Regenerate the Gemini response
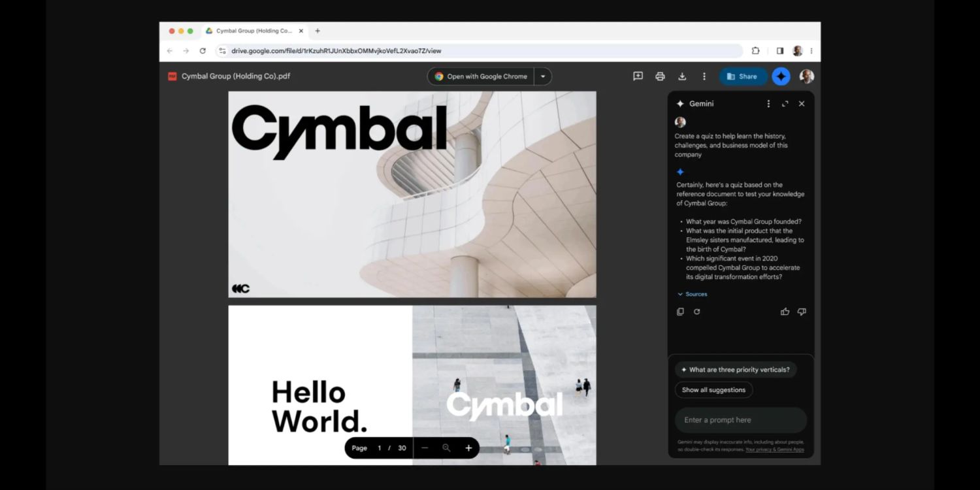 pos(697,312)
